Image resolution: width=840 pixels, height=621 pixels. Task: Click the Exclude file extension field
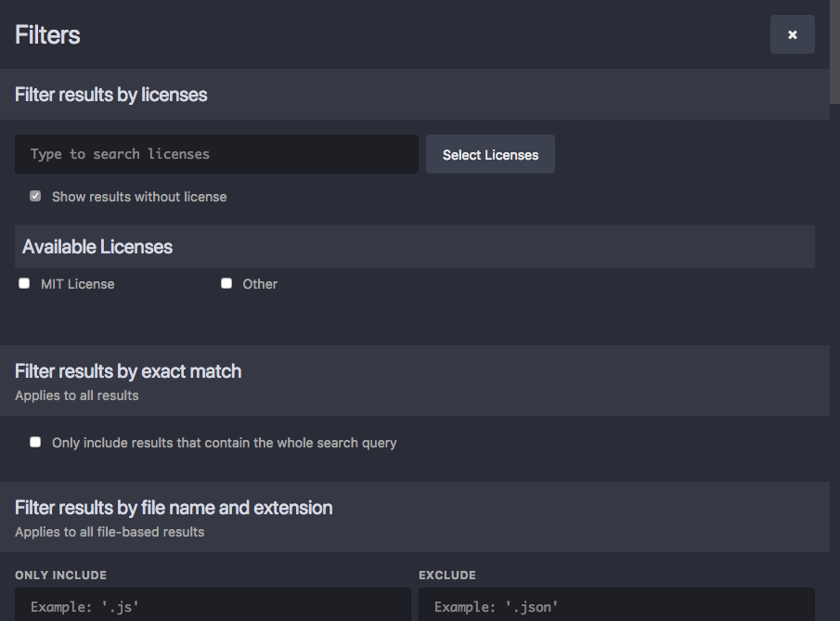pyautogui.click(x=616, y=604)
